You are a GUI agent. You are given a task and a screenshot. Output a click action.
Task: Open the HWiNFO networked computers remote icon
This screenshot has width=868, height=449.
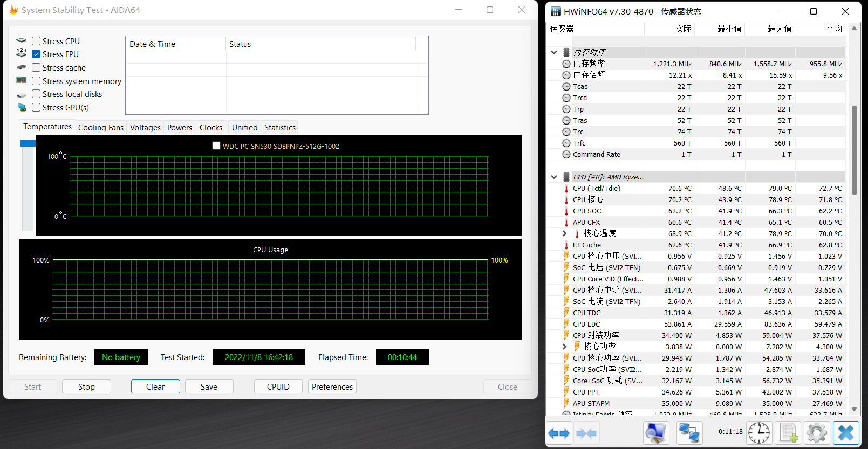pyautogui.click(x=689, y=432)
